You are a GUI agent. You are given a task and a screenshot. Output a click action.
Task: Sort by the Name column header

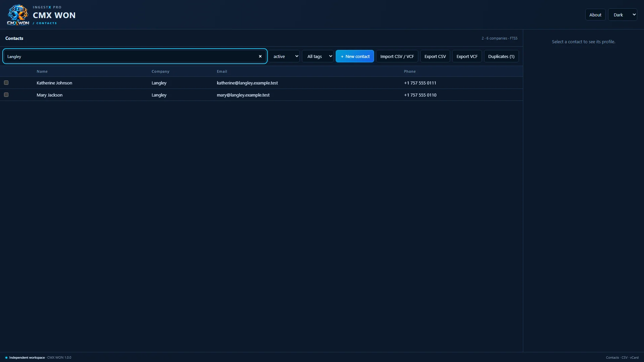click(x=42, y=71)
